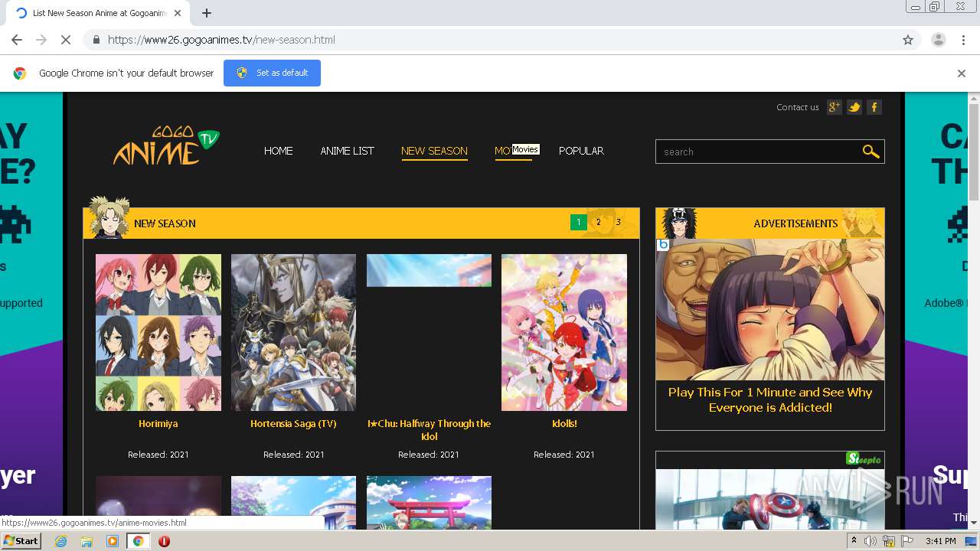Image resolution: width=980 pixels, height=551 pixels.
Task: Open Internet Explorer from taskbar
Action: 60,541
